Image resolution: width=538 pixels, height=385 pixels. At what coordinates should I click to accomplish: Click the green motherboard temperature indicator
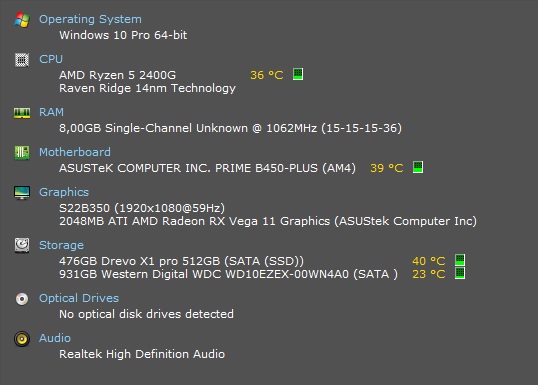pyautogui.click(x=418, y=167)
